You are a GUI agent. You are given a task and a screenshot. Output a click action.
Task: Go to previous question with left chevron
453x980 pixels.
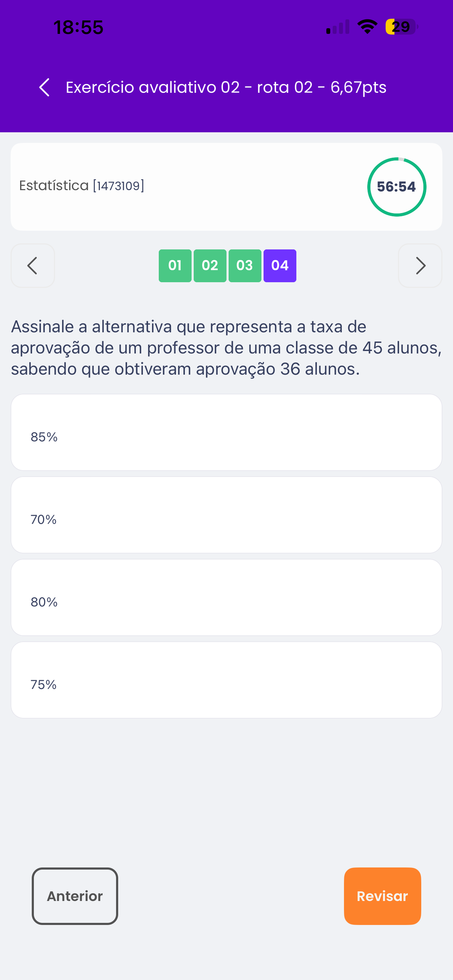(33, 266)
